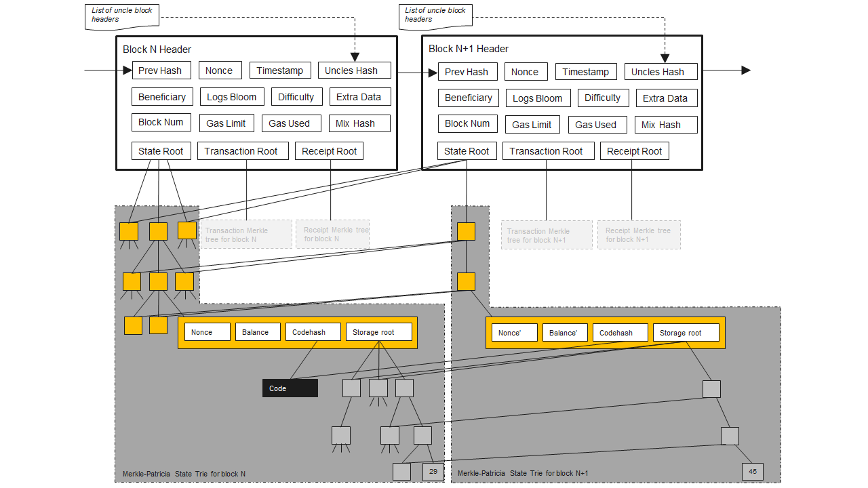Click the Receipt Merkle tree for block N+1 placeholder

click(x=639, y=235)
